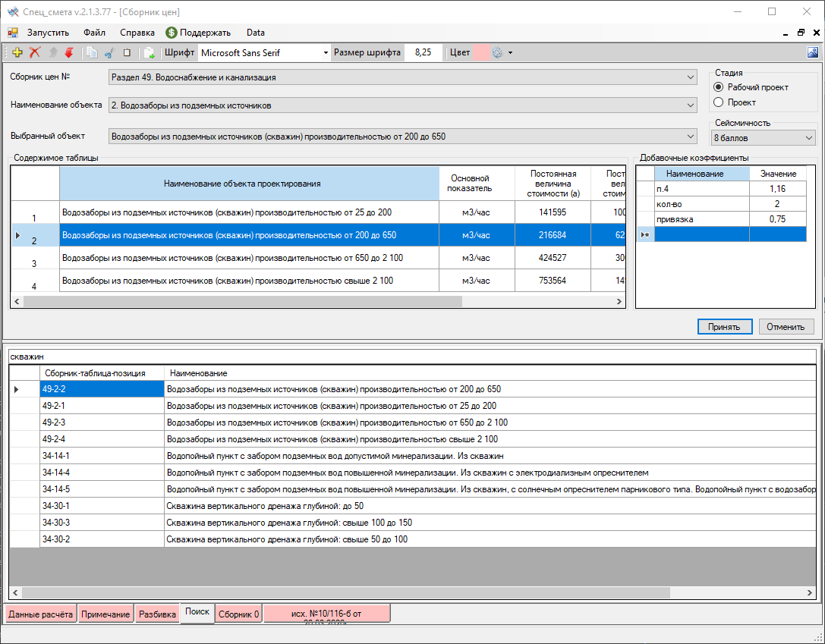Click the Наименование объекта проектирования column header
825x644 pixels.
click(250, 184)
